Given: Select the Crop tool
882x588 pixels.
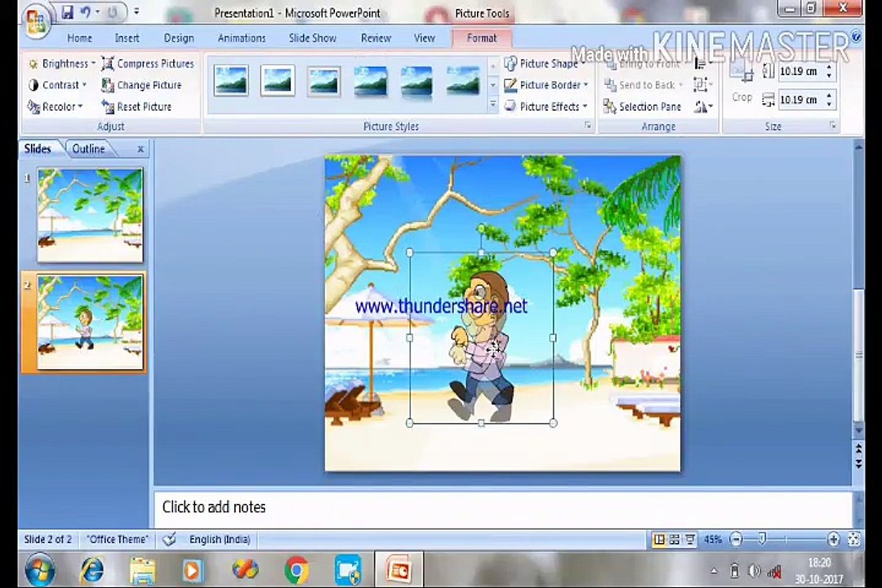Looking at the screenshot, I should coord(742,84).
